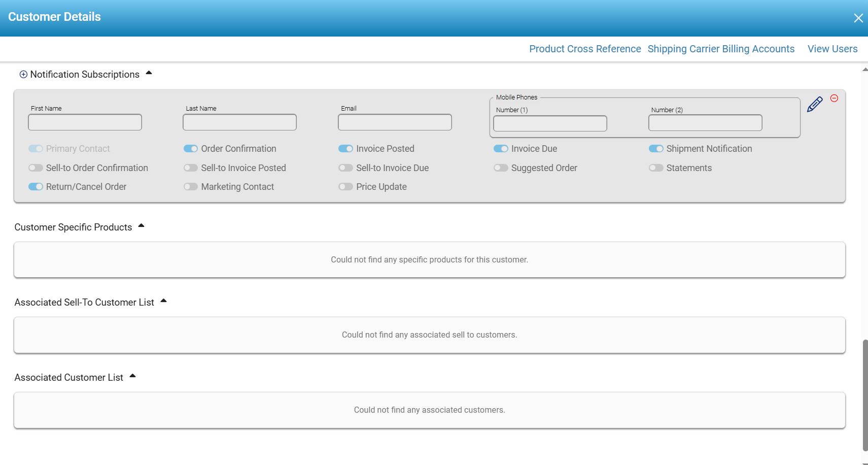
Task: Go to View Users
Action: tap(832, 49)
